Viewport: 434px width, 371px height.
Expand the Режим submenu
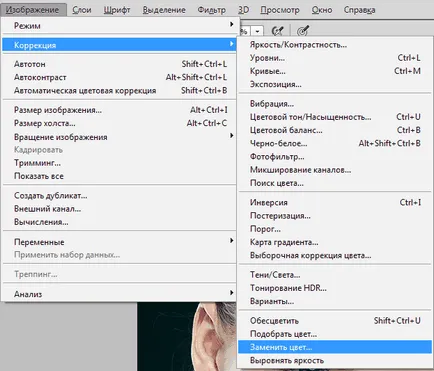(119, 26)
